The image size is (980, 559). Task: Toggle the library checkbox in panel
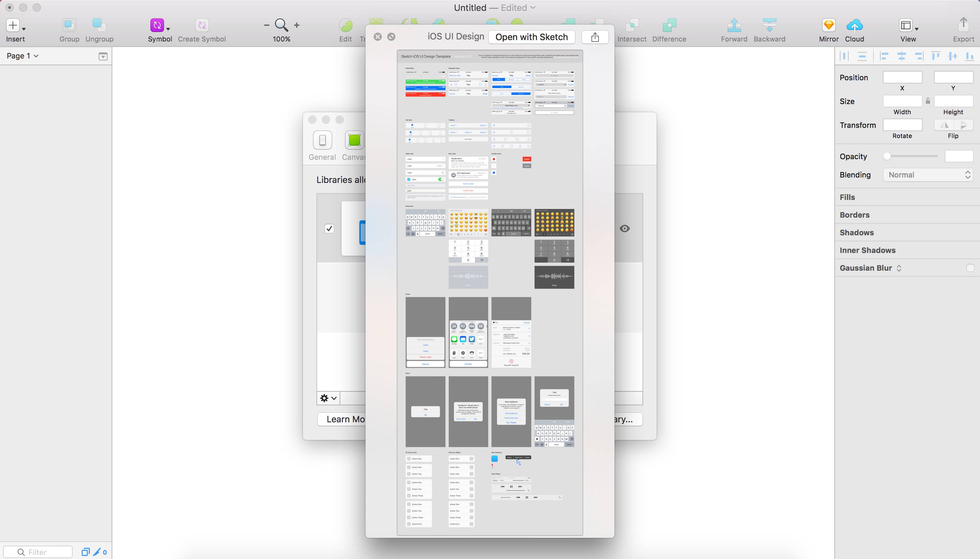[x=329, y=229]
